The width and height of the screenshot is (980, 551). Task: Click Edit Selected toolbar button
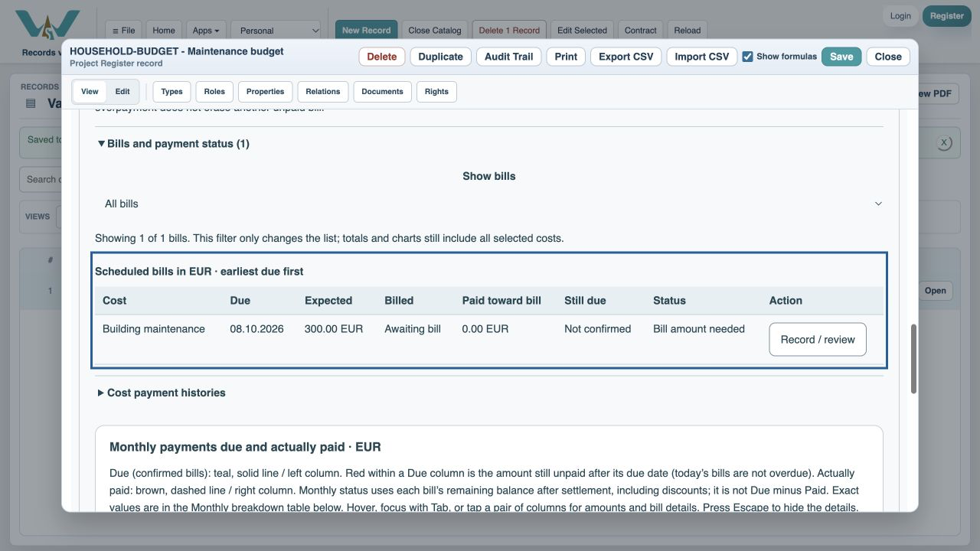[x=582, y=31]
